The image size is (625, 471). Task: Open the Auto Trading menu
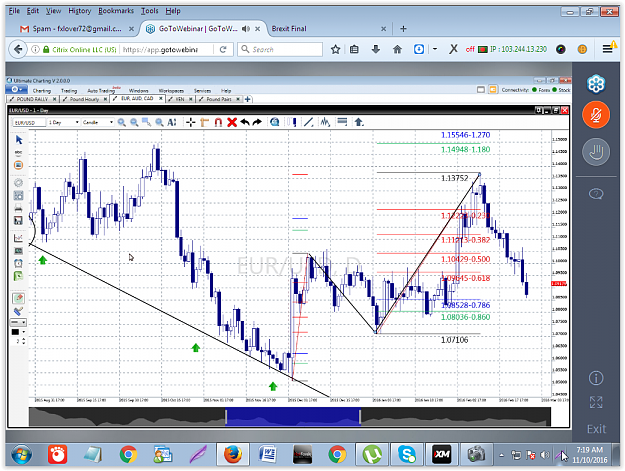click(x=101, y=91)
